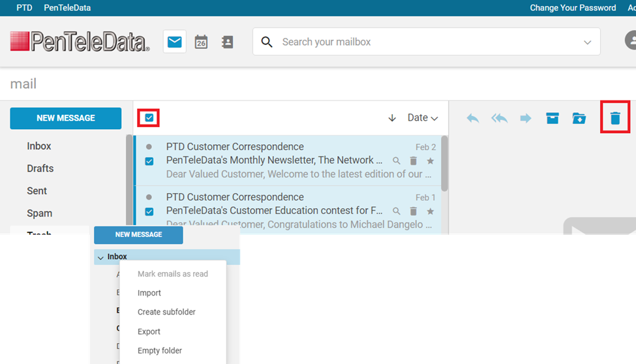This screenshot has height=364, width=636.
Task: Click the Forward arrow icon
Action: pyautogui.click(x=526, y=119)
